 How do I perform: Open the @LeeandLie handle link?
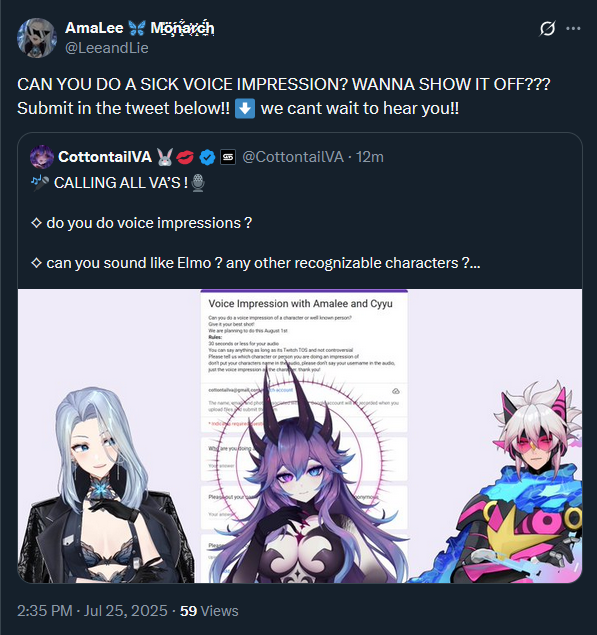(107, 48)
